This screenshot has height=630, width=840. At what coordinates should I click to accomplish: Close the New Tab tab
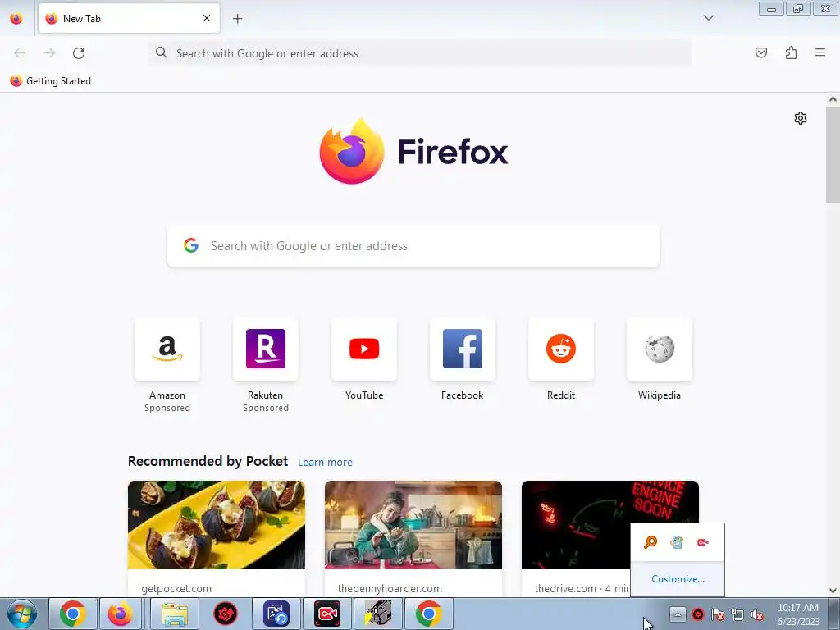coord(207,18)
